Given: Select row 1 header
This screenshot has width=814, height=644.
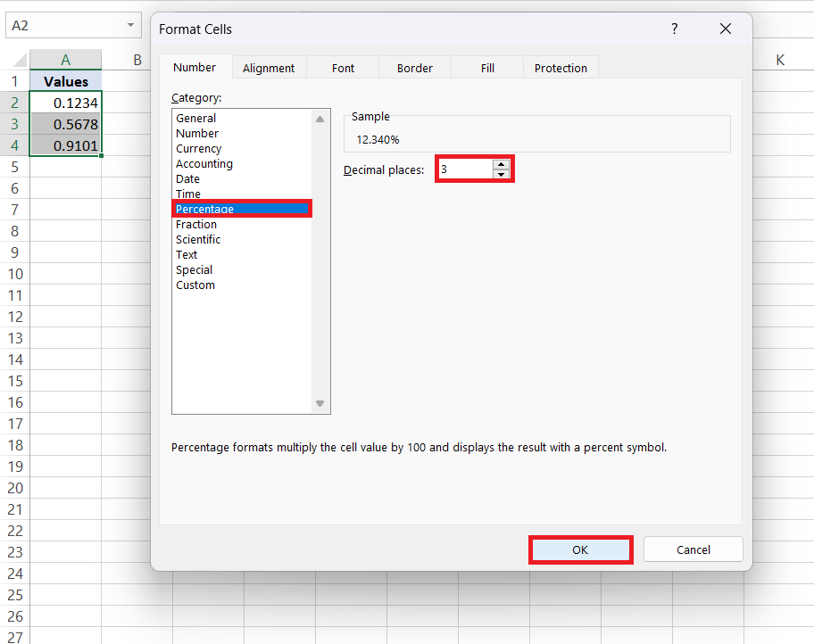Looking at the screenshot, I should coord(14,81).
